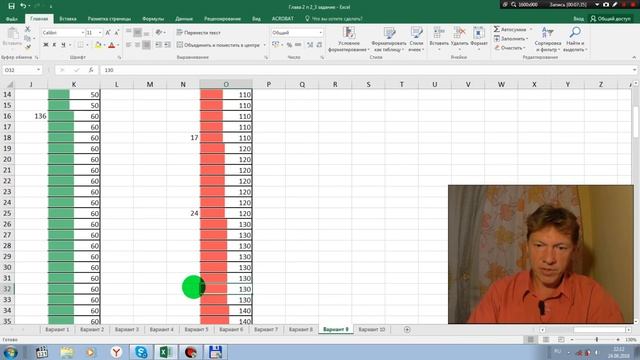Cut the selection with the scissors icon

(x=28, y=29)
